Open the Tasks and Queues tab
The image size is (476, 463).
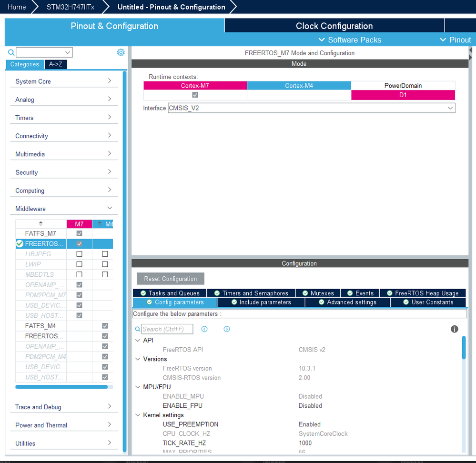pyautogui.click(x=170, y=293)
